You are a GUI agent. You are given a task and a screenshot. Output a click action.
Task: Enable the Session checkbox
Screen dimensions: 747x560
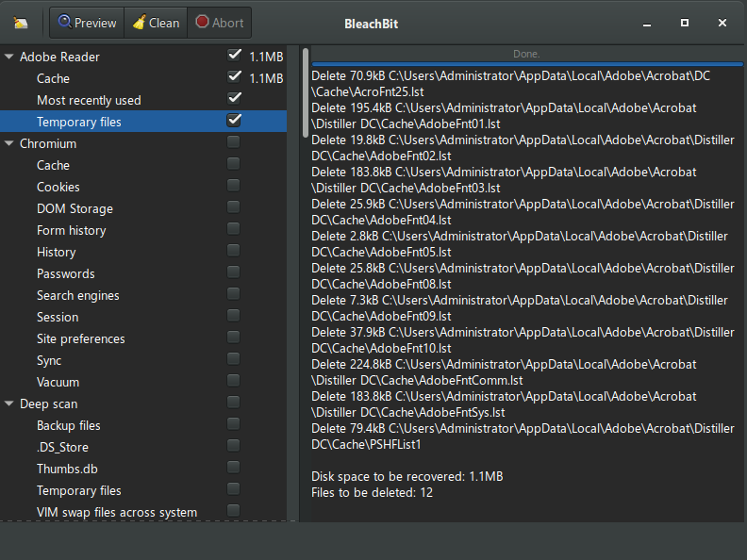(x=234, y=315)
